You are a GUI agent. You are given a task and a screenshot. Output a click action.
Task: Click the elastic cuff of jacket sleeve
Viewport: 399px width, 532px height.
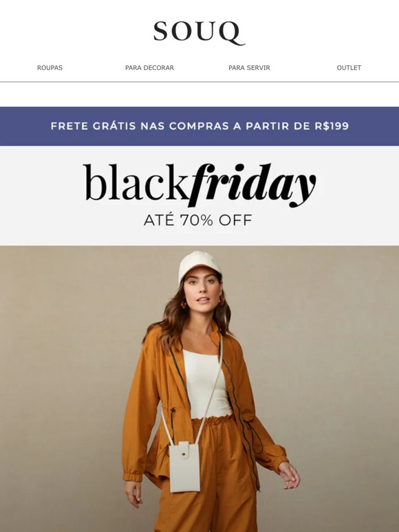pyautogui.click(x=133, y=476)
